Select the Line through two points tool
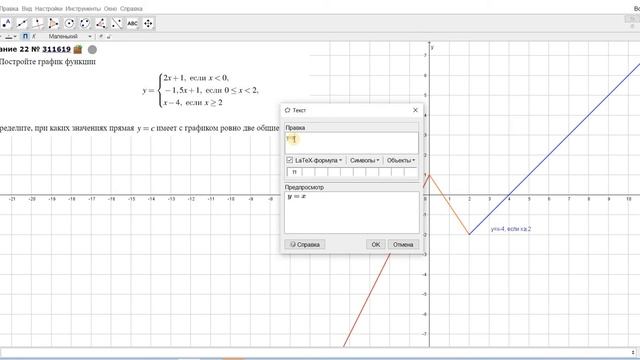Image resolution: width=640 pixels, height=360 pixels. pyautogui.click(x=22, y=23)
